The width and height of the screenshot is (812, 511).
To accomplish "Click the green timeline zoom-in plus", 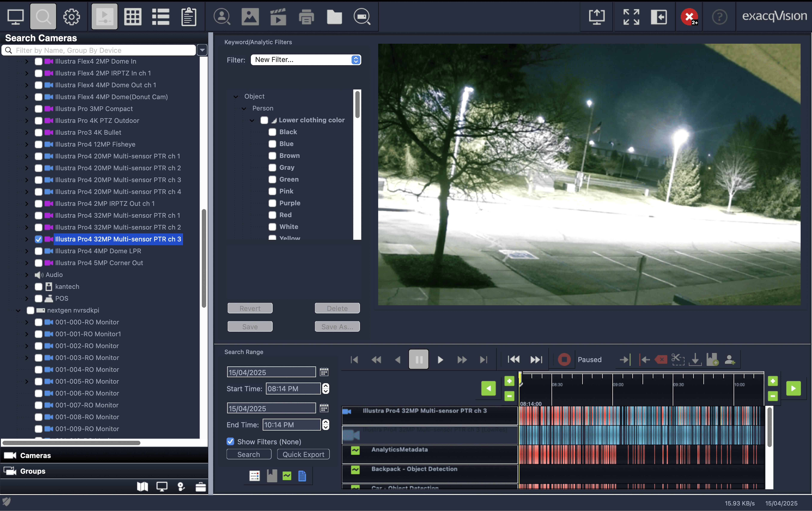I will 509,381.
